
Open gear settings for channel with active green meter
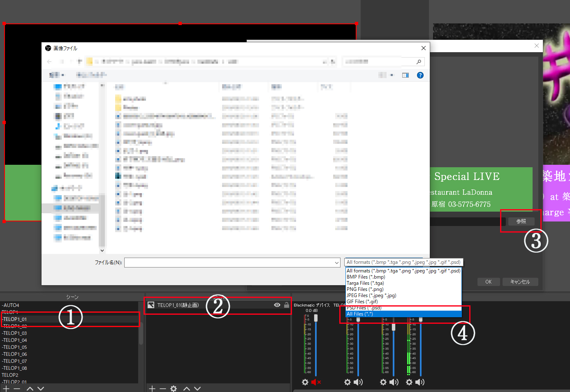[409, 382]
